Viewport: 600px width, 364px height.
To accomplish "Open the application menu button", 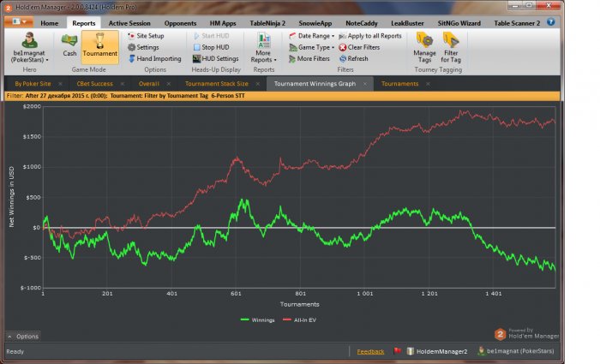I will point(19,21).
